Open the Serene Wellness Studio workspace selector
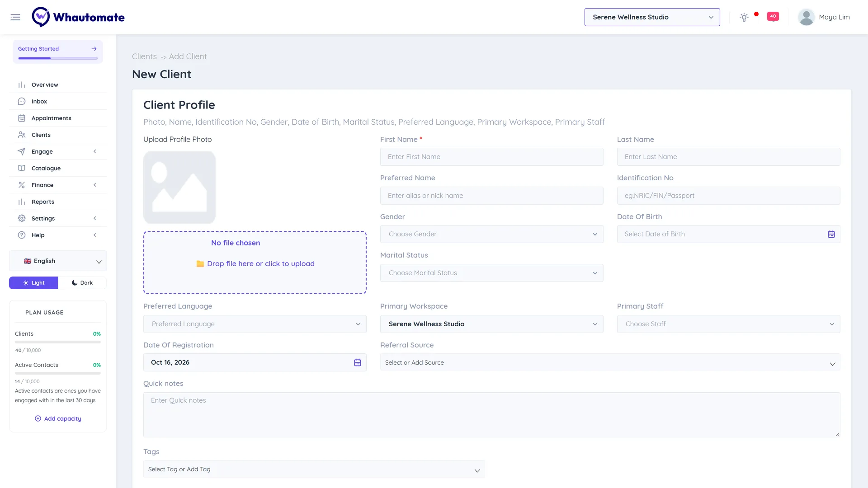This screenshot has height=488, width=868. pos(652,17)
